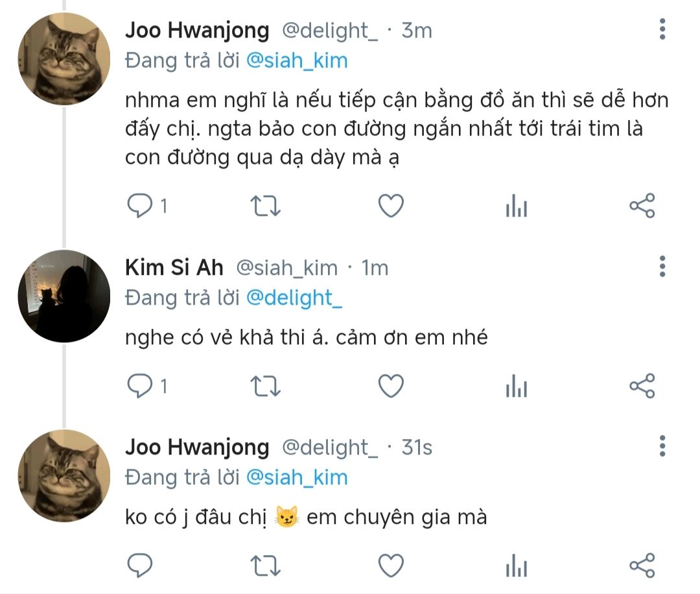Image resolution: width=700 pixels, height=594 pixels.
Task: Like Kim Si Ah's tweet
Action: 391,386
